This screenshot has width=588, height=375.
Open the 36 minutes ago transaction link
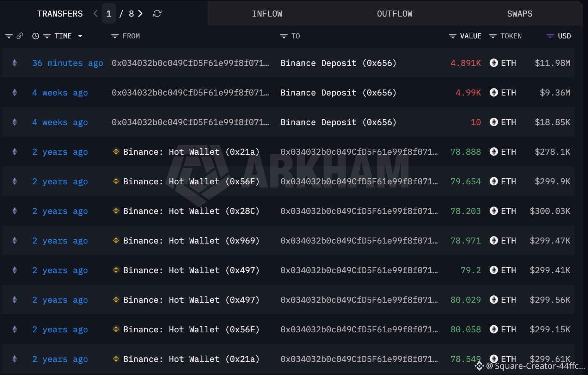[68, 63]
